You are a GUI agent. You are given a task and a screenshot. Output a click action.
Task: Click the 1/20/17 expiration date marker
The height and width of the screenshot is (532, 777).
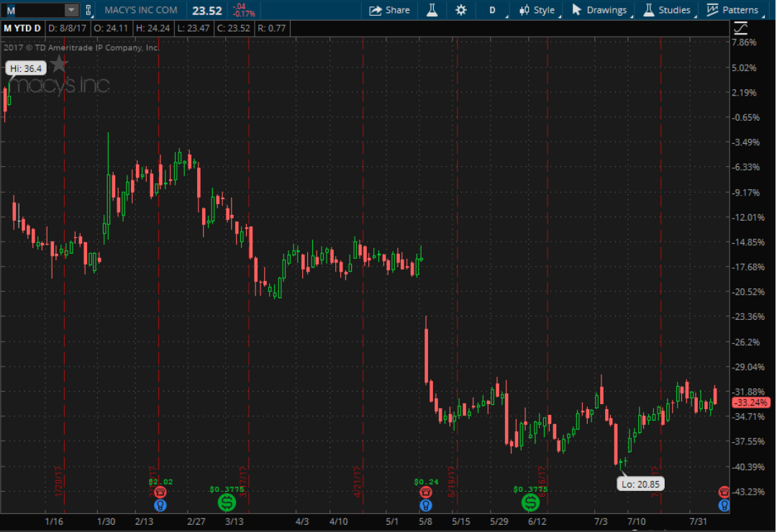[x=58, y=482]
